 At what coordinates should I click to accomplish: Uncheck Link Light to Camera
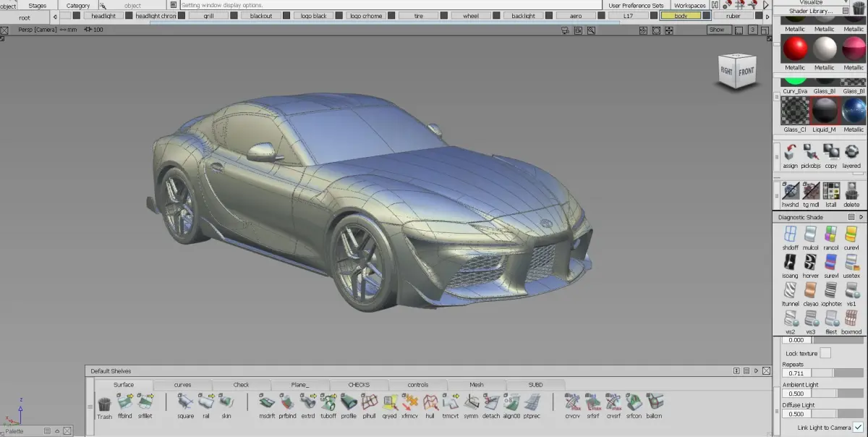click(x=859, y=427)
